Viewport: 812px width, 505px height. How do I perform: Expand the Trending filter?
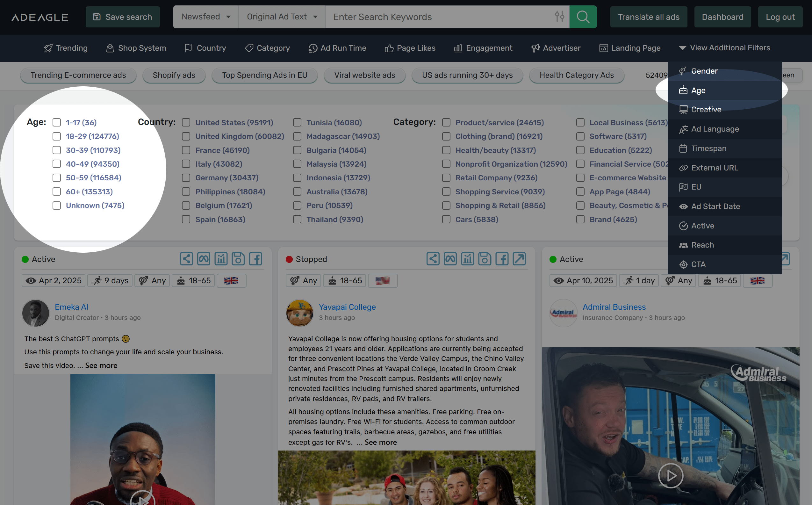click(66, 48)
